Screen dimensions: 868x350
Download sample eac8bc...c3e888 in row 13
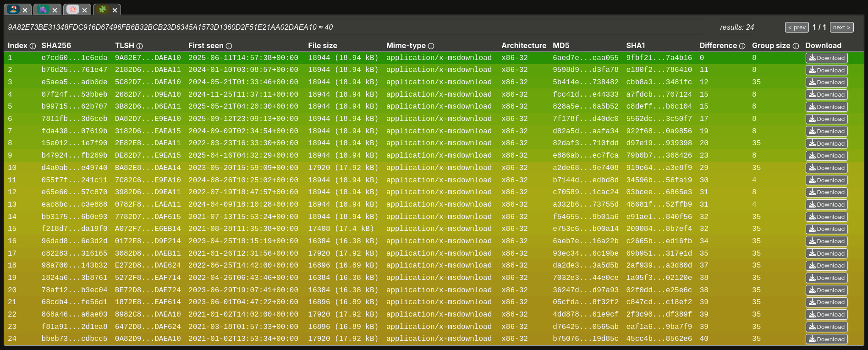coord(826,205)
